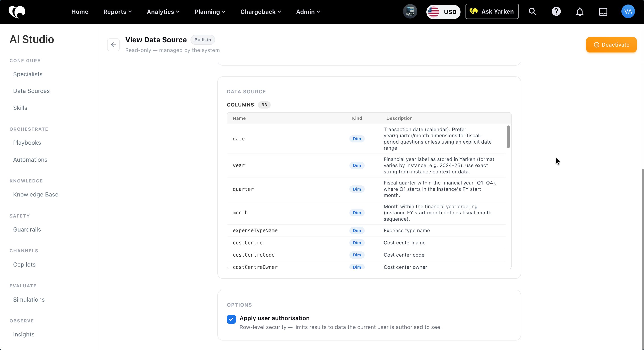This screenshot has width=644, height=350.
Task: Open Insights in the sidebar
Action: [24, 334]
